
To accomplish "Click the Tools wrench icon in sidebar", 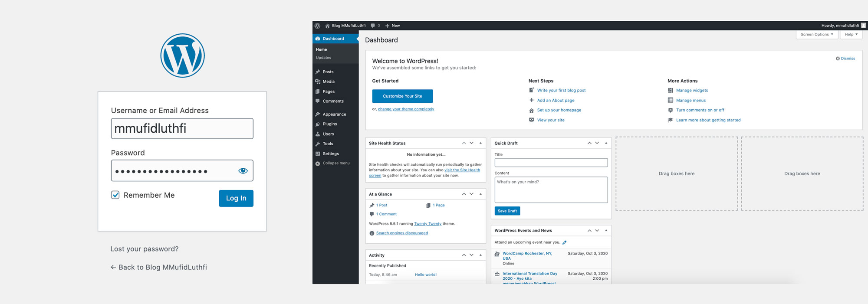I will (x=318, y=144).
